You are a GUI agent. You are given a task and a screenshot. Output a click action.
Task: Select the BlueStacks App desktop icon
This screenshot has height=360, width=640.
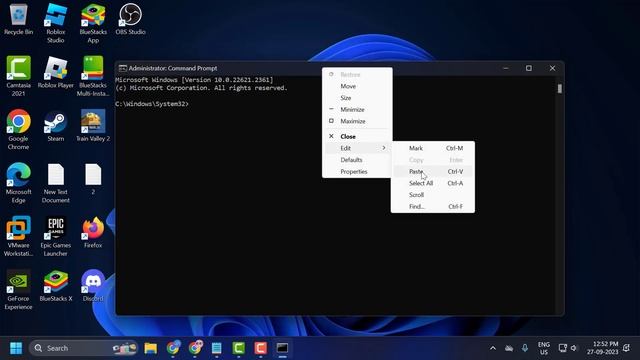click(93, 23)
